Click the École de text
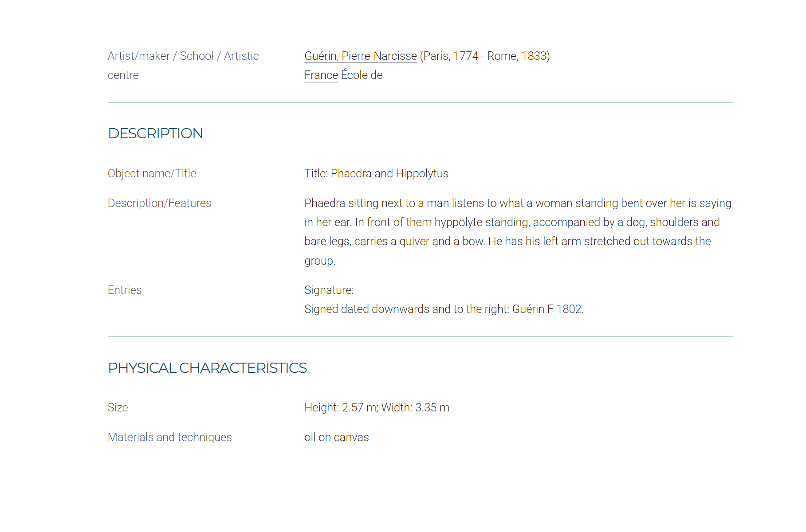The width and height of the screenshot is (806, 532). [x=362, y=75]
